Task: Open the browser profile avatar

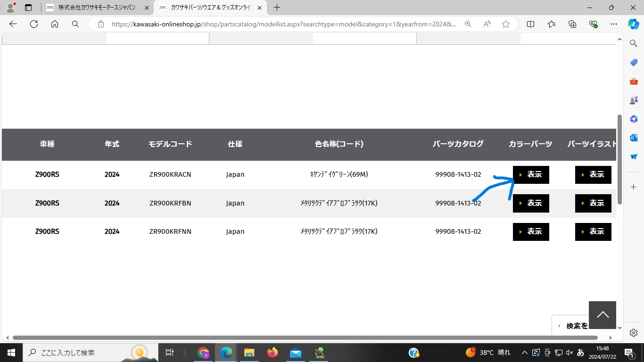Action: (x=10, y=8)
